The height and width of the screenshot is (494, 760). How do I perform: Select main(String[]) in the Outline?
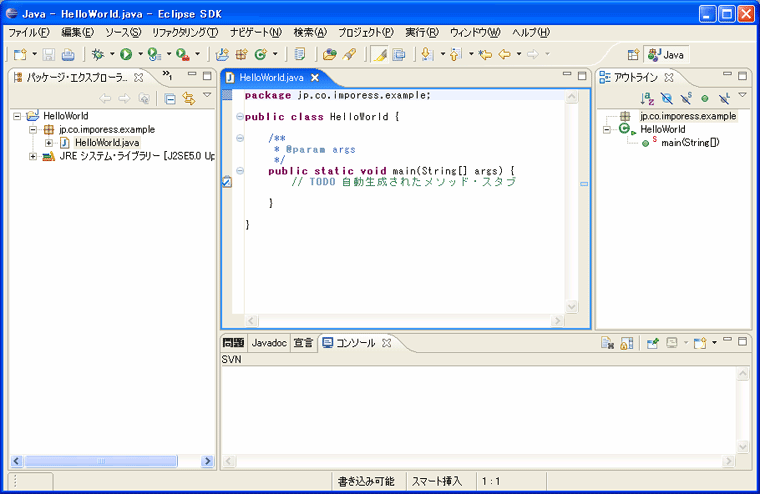690,143
